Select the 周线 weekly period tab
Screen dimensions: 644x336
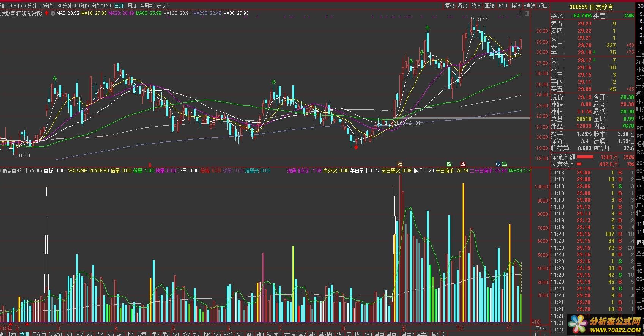pos(132,6)
